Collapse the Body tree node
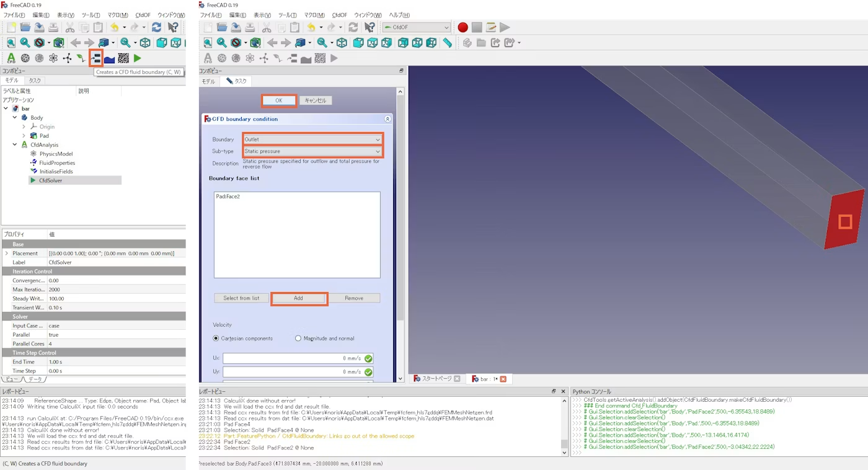 pyautogui.click(x=15, y=117)
